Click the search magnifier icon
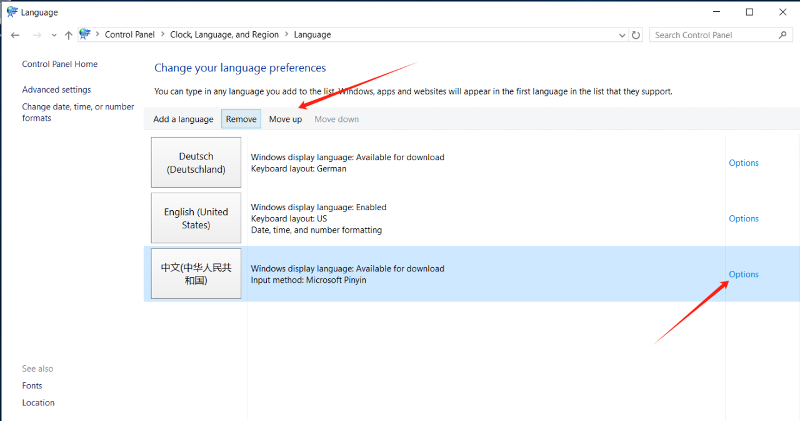The height and width of the screenshot is (421, 800). coord(783,35)
